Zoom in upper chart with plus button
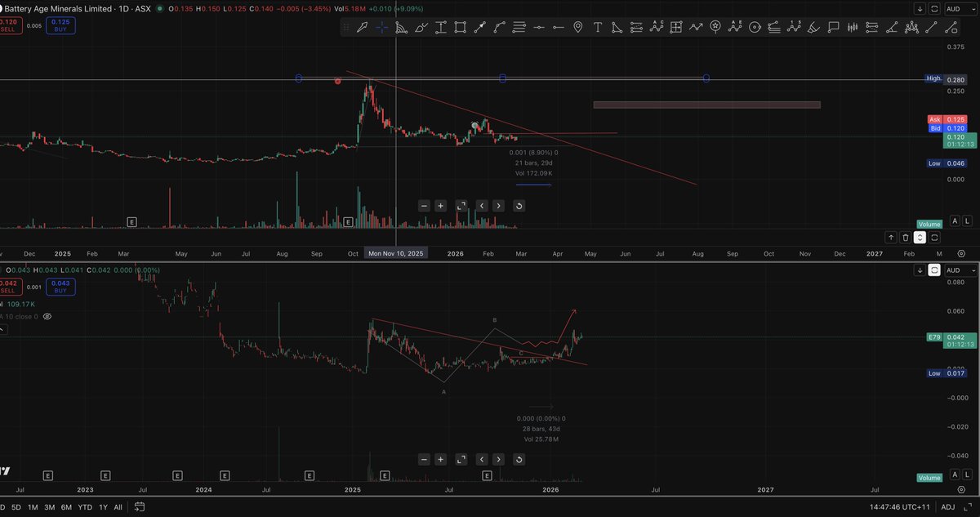 point(441,206)
